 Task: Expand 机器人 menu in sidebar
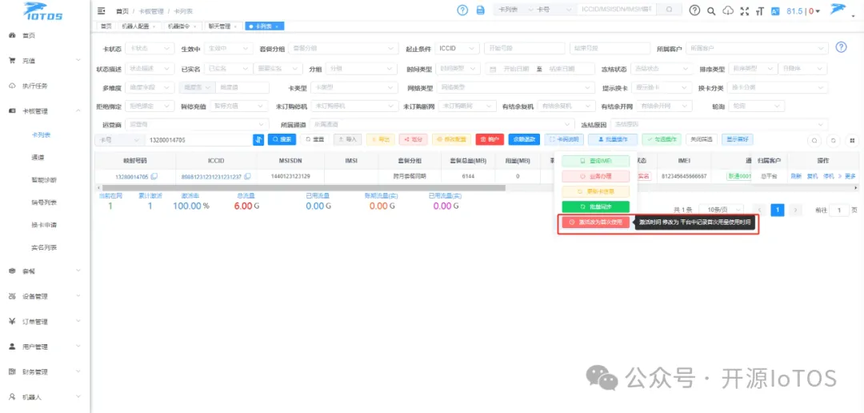[45, 397]
